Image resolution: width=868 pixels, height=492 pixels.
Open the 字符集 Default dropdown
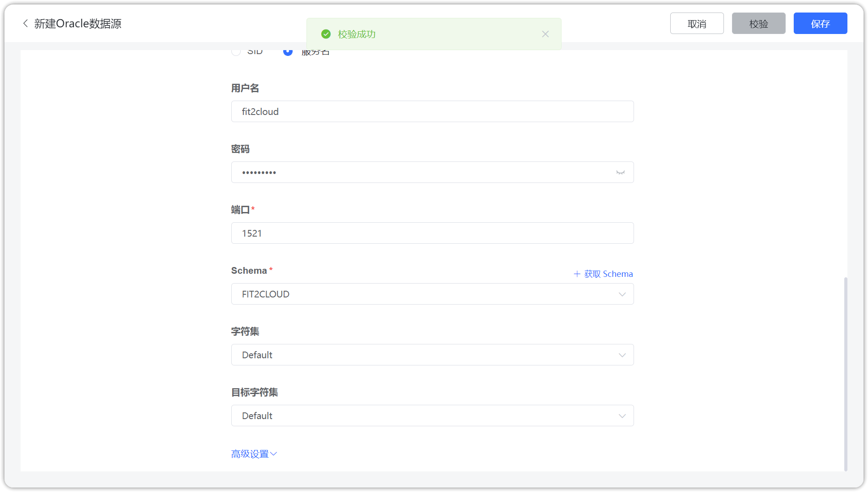pyautogui.click(x=432, y=355)
